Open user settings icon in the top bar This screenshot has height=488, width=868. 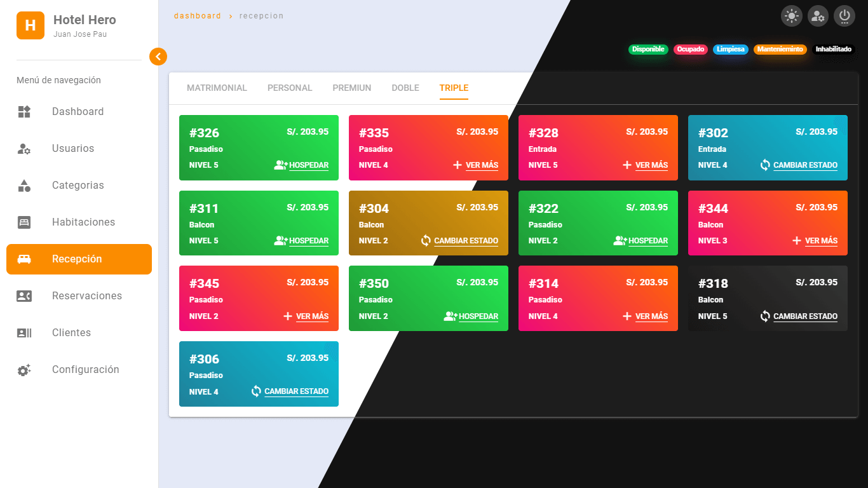coord(818,17)
